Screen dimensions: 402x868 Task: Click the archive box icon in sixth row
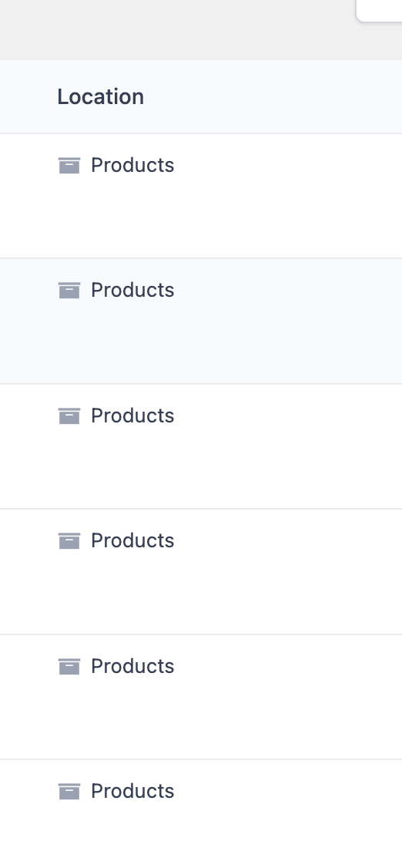pos(69,792)
